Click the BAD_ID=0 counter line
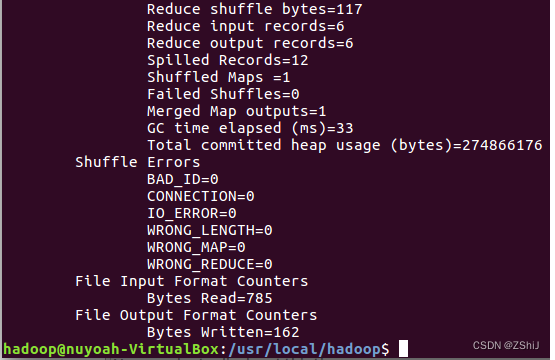555x360 pixels. pyautogui.click(x=183, y=179)
